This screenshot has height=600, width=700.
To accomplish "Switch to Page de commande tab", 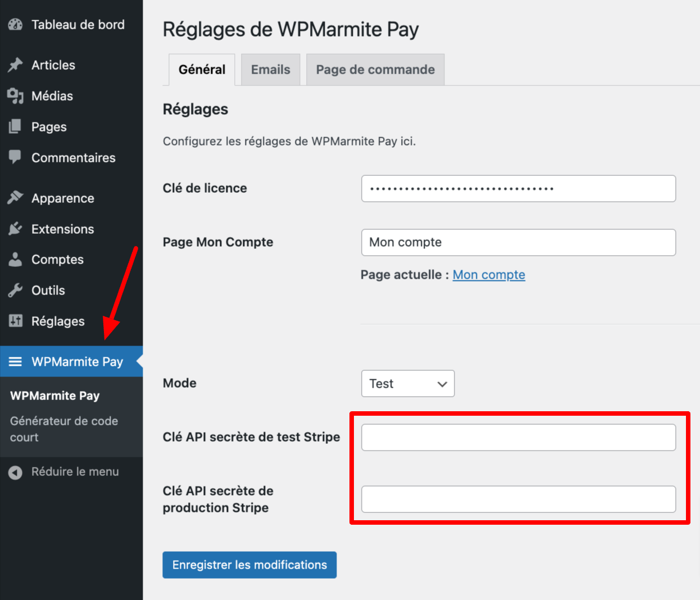I will point(375,70).
